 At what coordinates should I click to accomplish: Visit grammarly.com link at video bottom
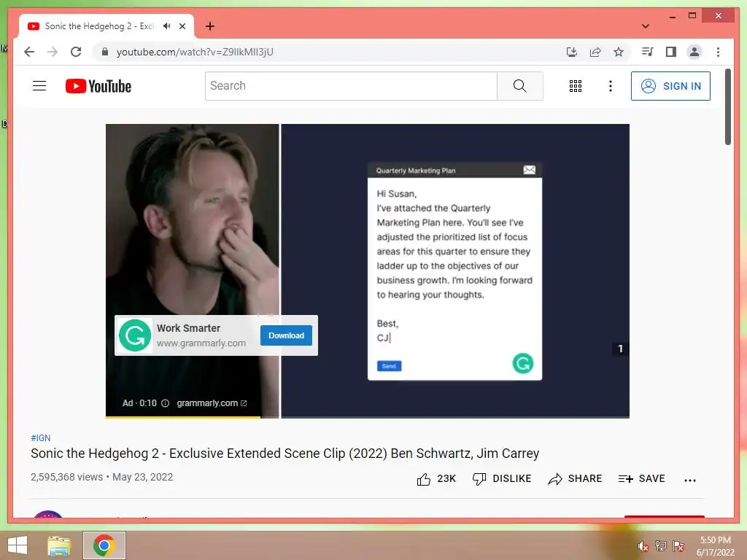(212, 403)
